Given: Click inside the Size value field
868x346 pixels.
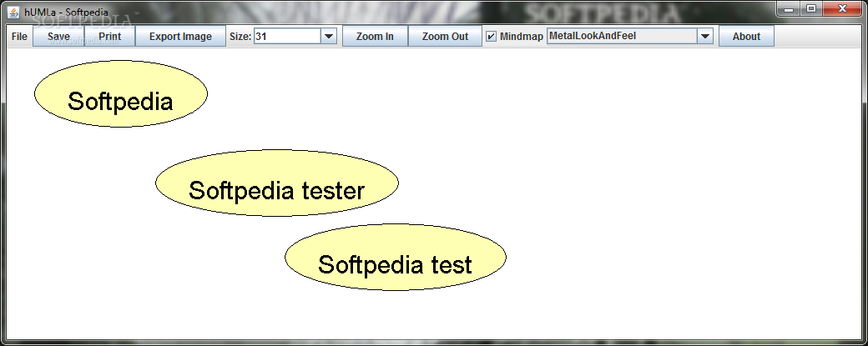Looking at the screenshot, I should coord(287,37).
